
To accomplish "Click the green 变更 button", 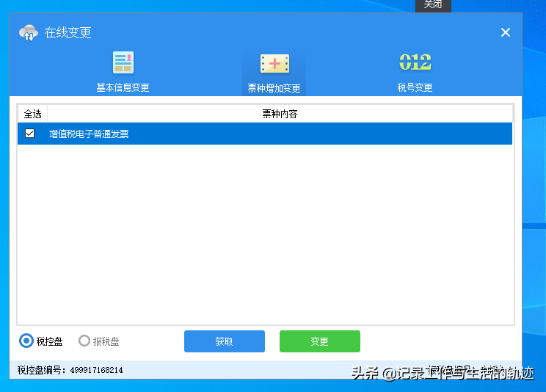I will tap(320, 341).
